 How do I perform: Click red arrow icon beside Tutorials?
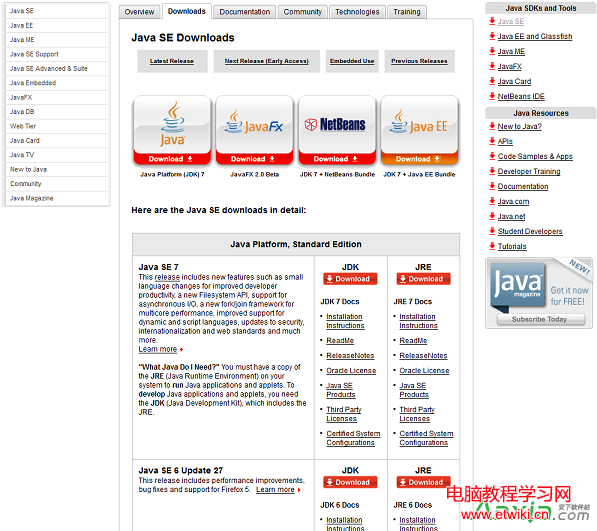492,246
